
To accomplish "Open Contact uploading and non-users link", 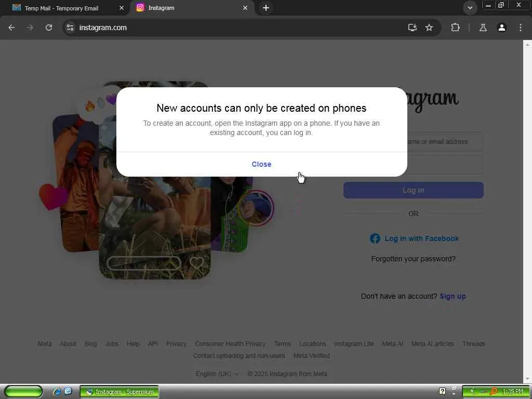I will 239,355.
